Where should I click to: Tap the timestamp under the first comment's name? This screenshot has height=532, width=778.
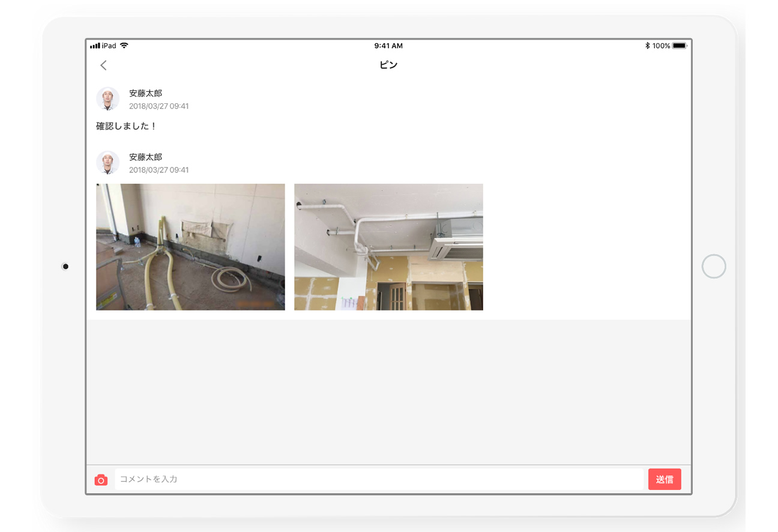click(159, 106)
